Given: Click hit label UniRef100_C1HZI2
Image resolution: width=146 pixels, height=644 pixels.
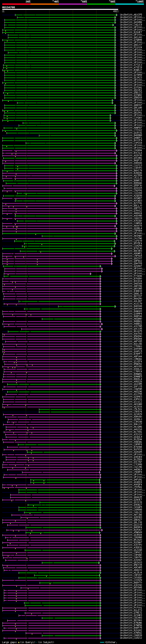Looking at the screenshot, I should pyautogui.click(x=131, y=638).
